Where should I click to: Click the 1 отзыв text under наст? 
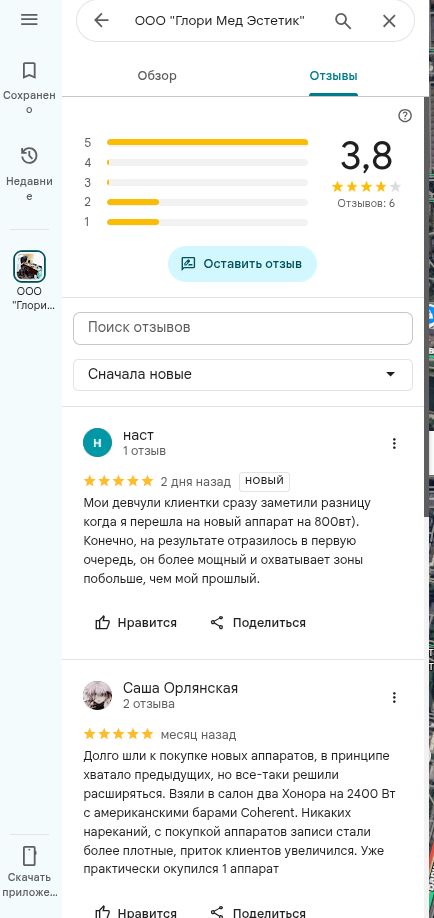point(145,451)
